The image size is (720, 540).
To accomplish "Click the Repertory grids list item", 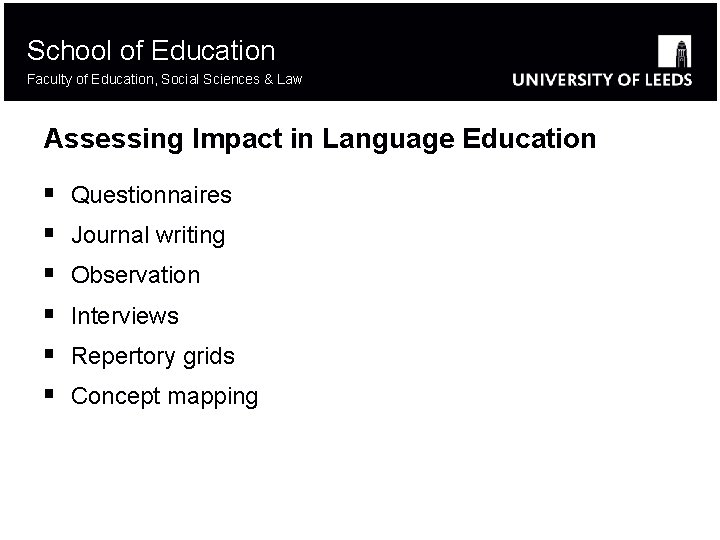I will tap(153, 356).
